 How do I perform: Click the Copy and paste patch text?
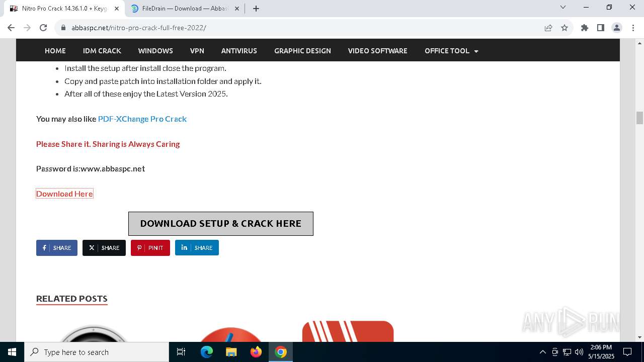163,81
